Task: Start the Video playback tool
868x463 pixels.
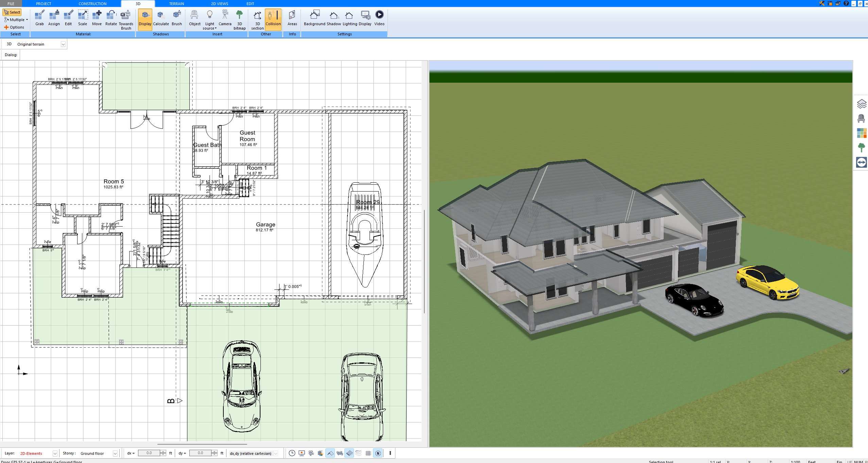Action: [379, 18]
